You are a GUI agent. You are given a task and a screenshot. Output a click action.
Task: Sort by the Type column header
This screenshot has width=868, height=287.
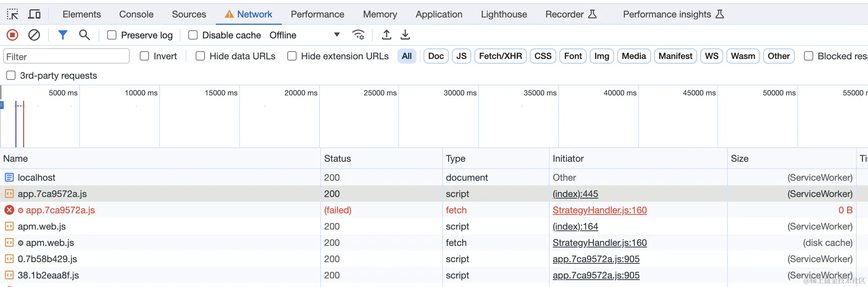tap(496, 159)
